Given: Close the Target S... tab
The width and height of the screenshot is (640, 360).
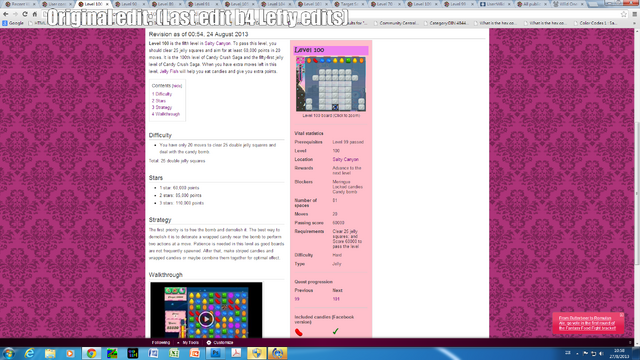Looking at the screenshot, I should pyautogui.click(x=362, y=4).
